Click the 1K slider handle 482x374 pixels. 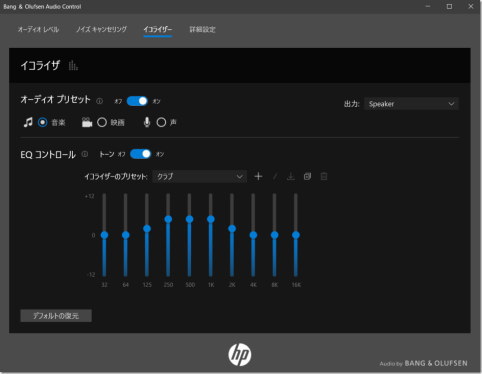tap(211, 219)
